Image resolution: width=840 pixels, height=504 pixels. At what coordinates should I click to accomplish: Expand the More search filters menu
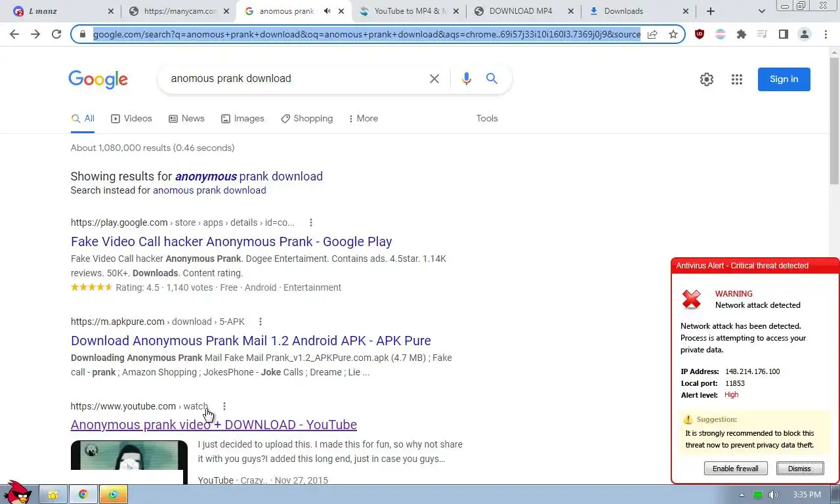[x=363, y=119]
